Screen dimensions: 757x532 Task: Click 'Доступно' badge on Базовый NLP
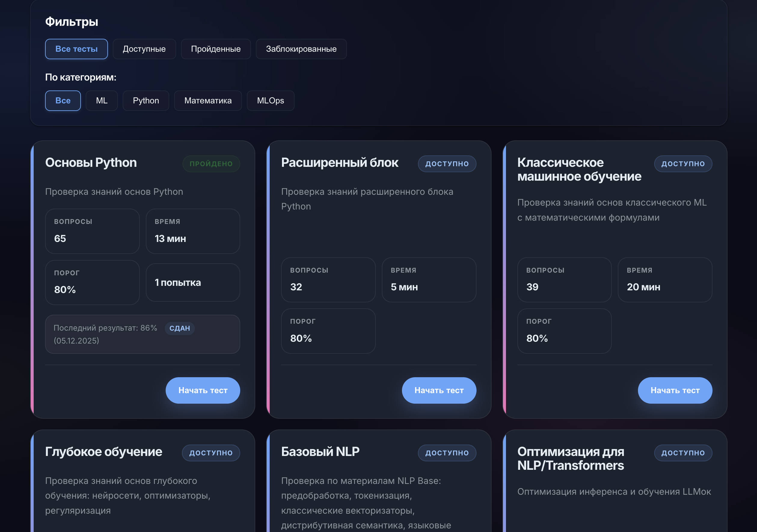[x=447, y=453]
